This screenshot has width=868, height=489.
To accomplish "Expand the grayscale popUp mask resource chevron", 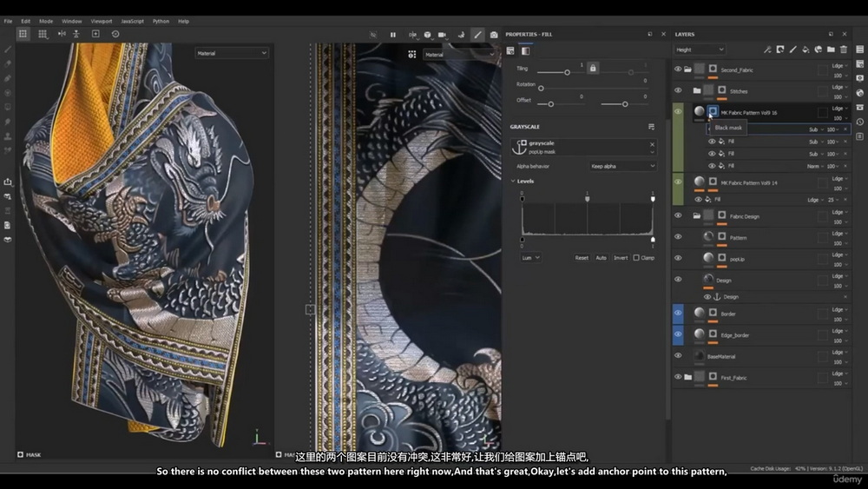I will coord(652,152).
